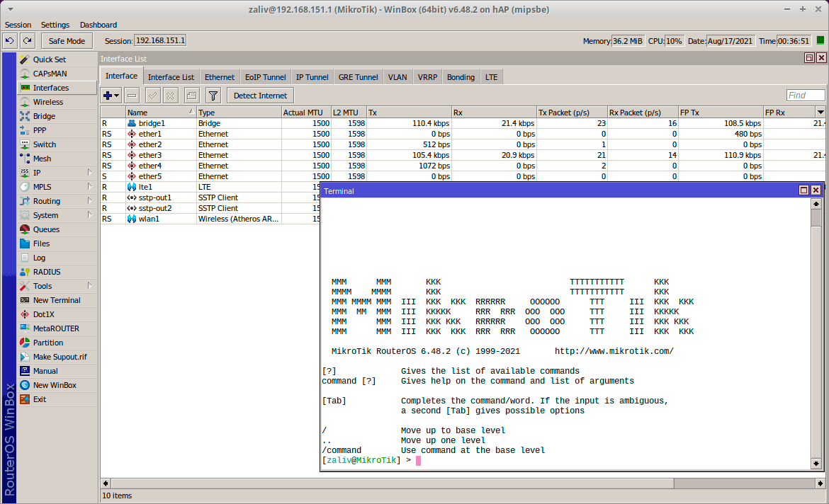The width and height of the screenshot is (829, 504).
Task: Open the column selector dropdown arrow
Action: [820, 113]
